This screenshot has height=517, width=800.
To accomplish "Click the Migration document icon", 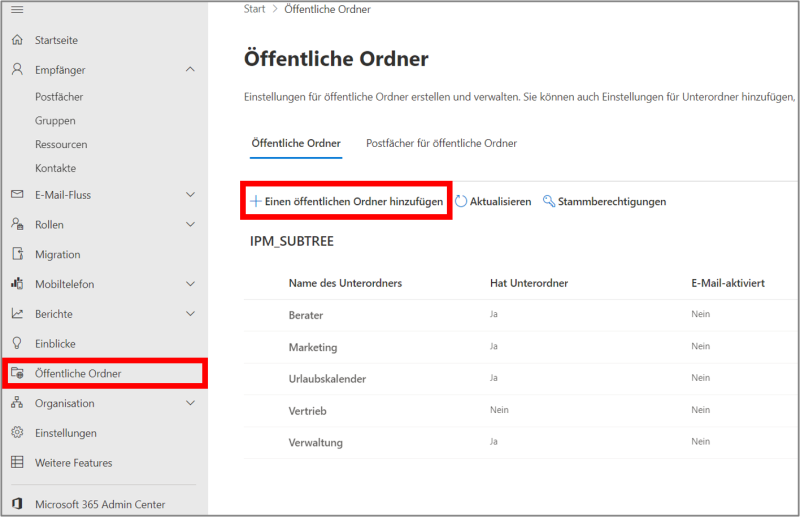I will [x=17, y=254].
